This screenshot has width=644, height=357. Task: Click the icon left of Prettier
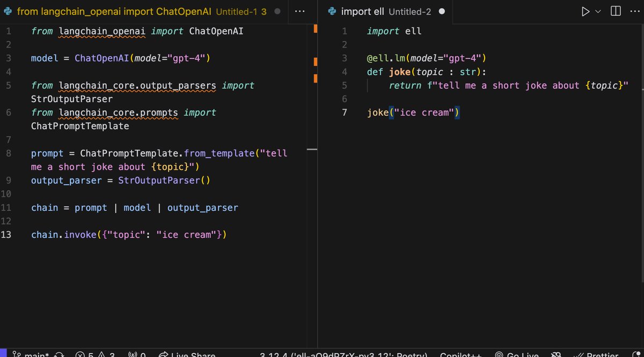coord(555,354)
